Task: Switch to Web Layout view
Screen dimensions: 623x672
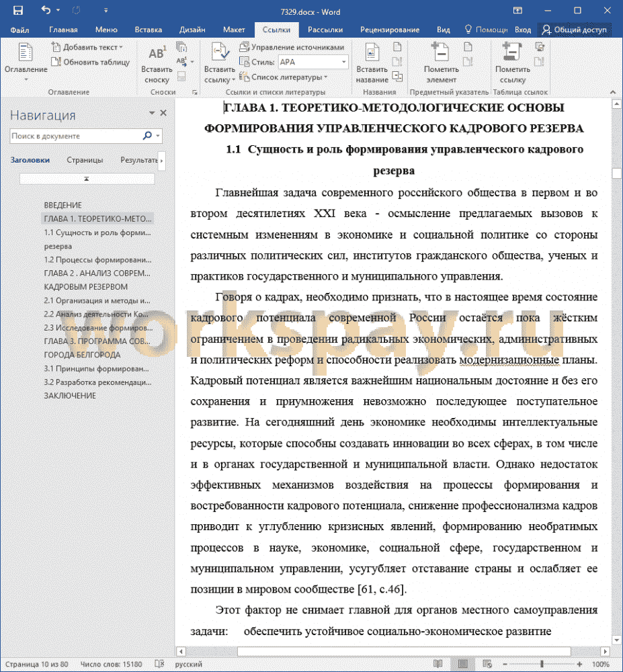Action: click(x=487, y=664)
